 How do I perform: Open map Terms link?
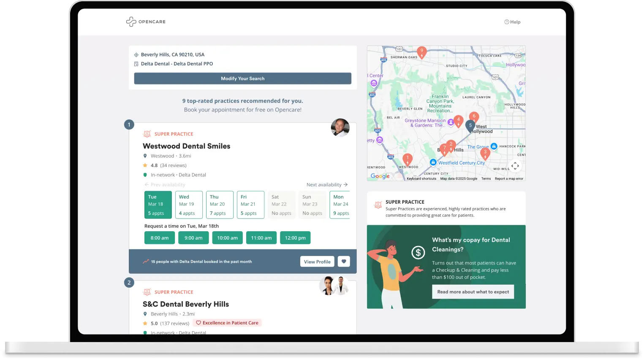tap(486, 178)
